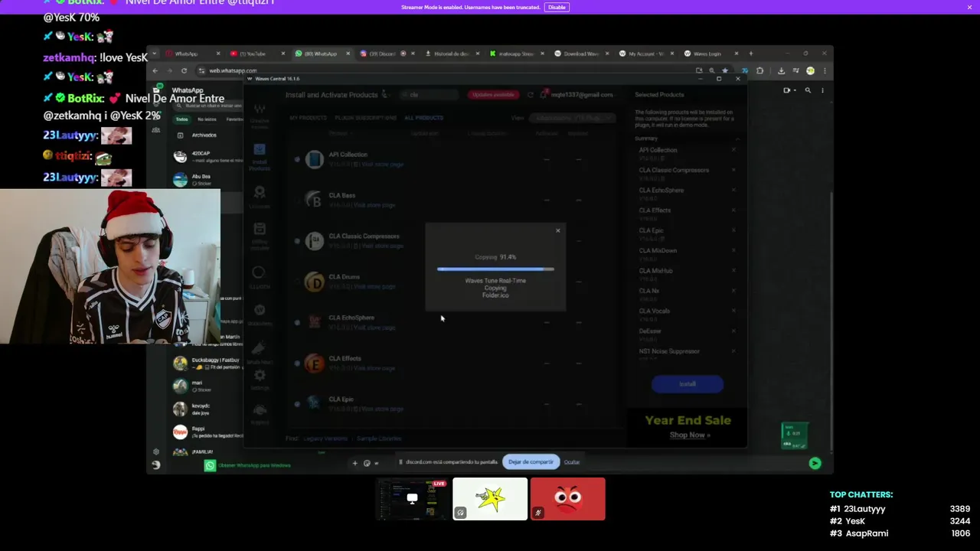Click the CLA Effects product icon
This screenshot has width=980, height=551.
[314, 363]
